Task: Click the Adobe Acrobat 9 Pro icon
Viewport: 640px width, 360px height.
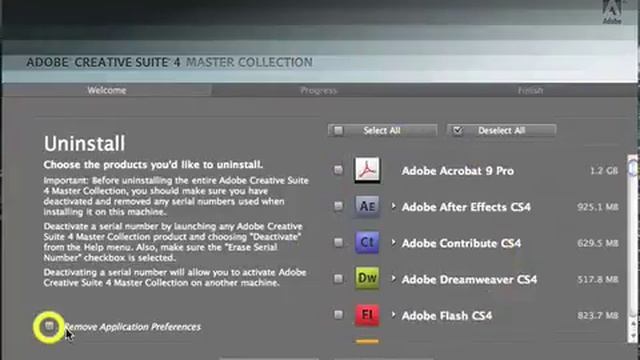Action: (x=367, y=170)
